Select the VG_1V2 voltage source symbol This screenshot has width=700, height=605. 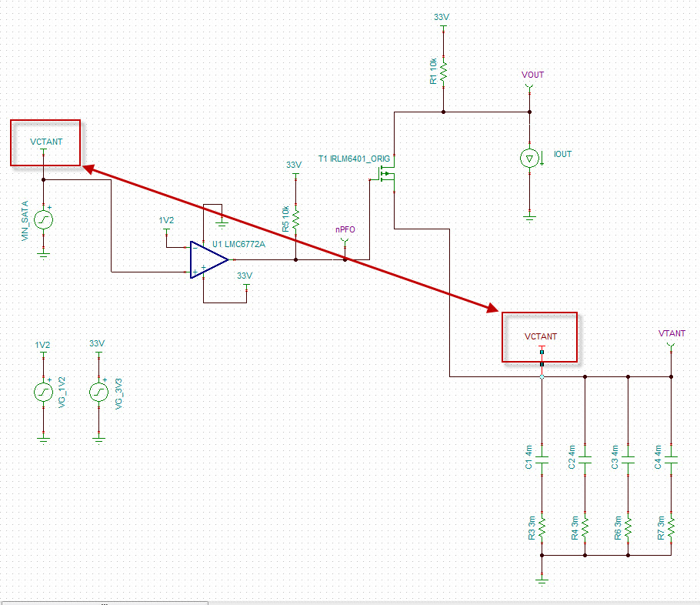tap(43, 393)
